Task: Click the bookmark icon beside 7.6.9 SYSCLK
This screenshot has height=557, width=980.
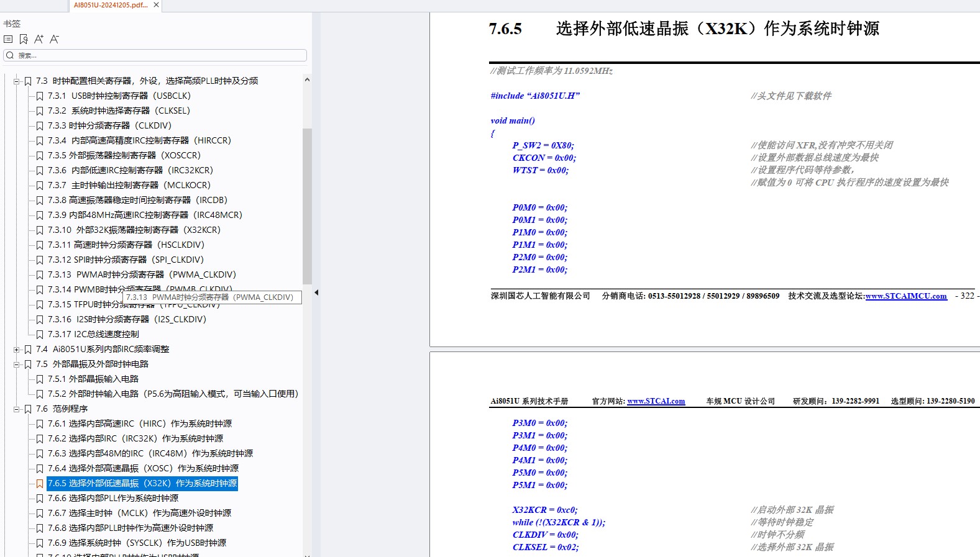Action: [x=40, y=543]
